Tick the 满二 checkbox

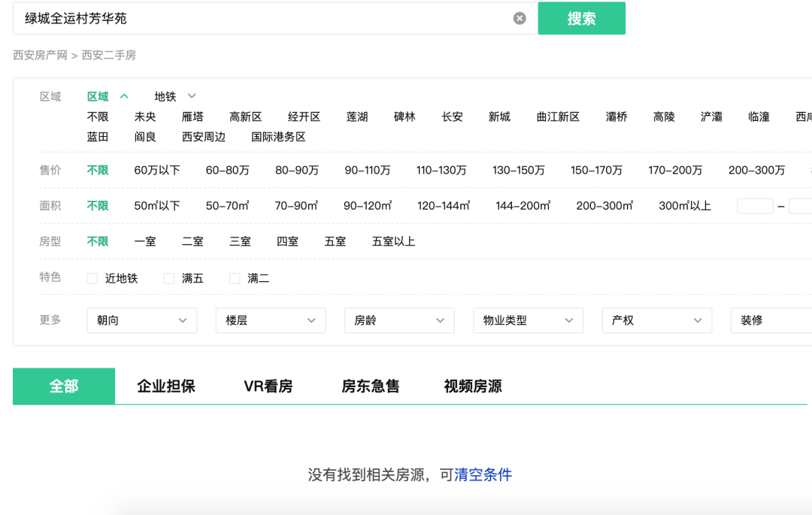(x=235, y=278)
